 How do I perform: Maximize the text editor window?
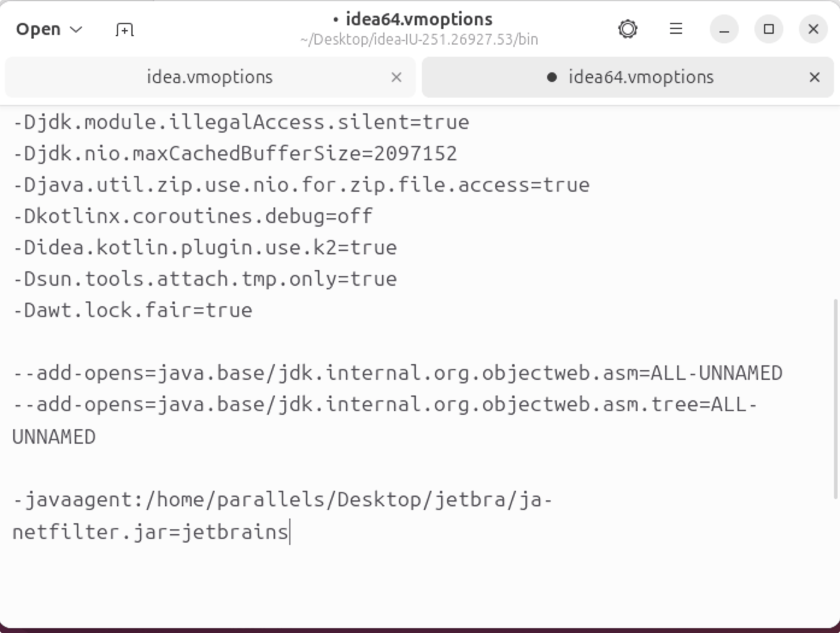[769, 29]
